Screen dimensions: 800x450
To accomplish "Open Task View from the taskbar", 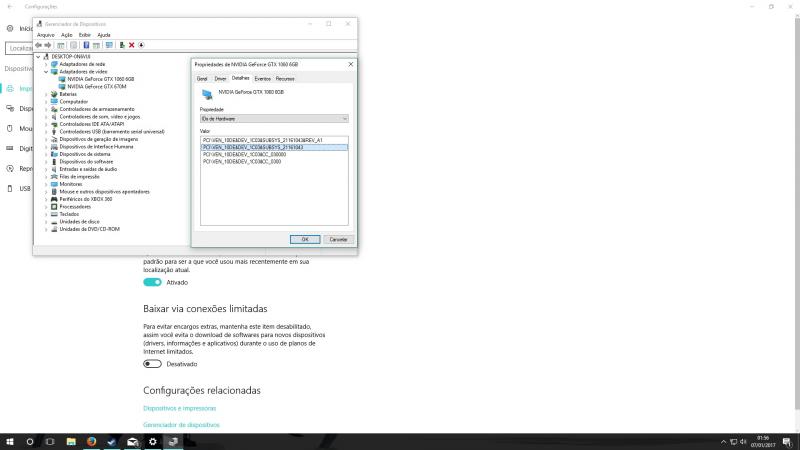I will coord(50,442).
